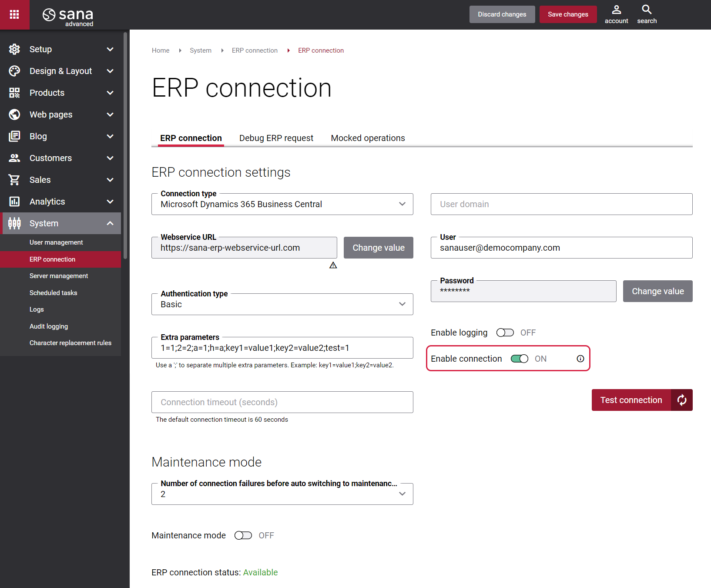The height and width of the screenshot is (588, 711).
Task: Toggle the Maintenance mode switch
Action: tap(243, 535)
